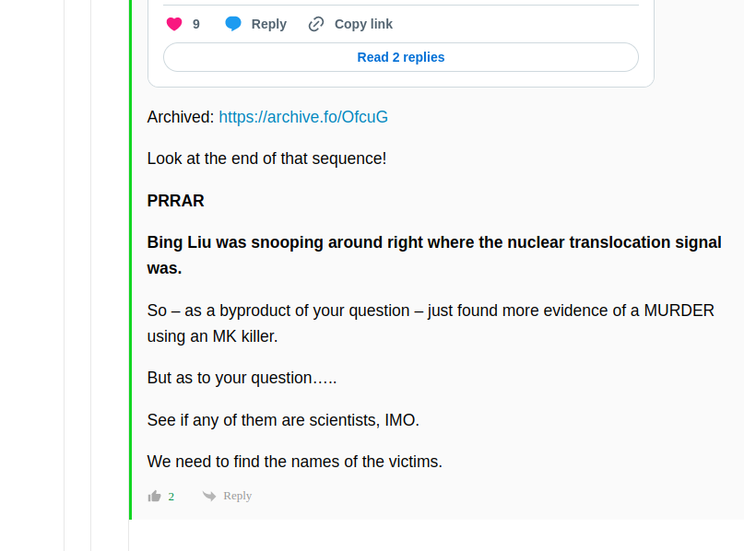
Task: Click the gray Reply text under the comment
Action: click(238, 496)
